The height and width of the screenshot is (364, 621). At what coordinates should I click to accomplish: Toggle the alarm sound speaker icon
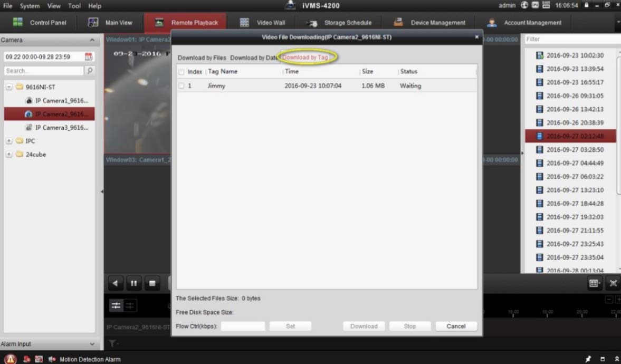(52, 359)
